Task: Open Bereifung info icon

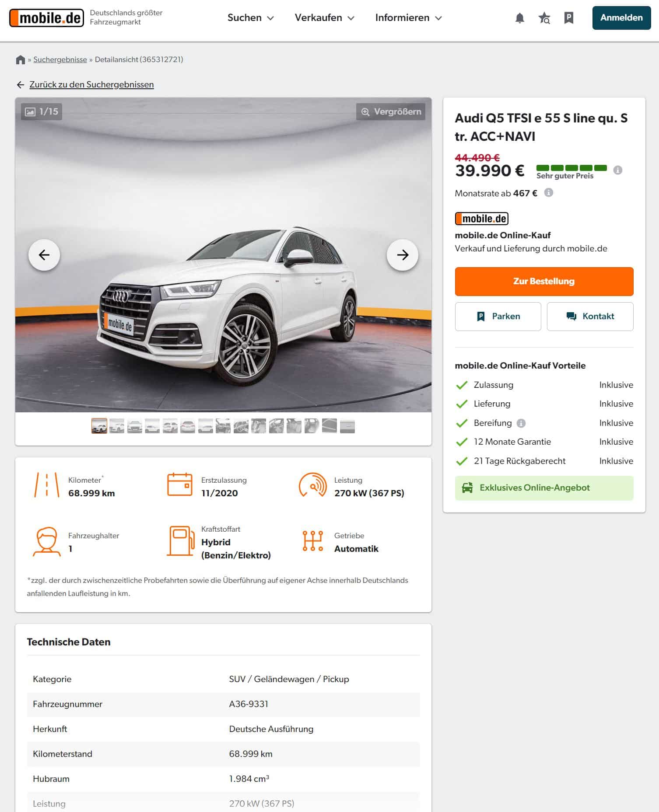Action: click(521, 423)
